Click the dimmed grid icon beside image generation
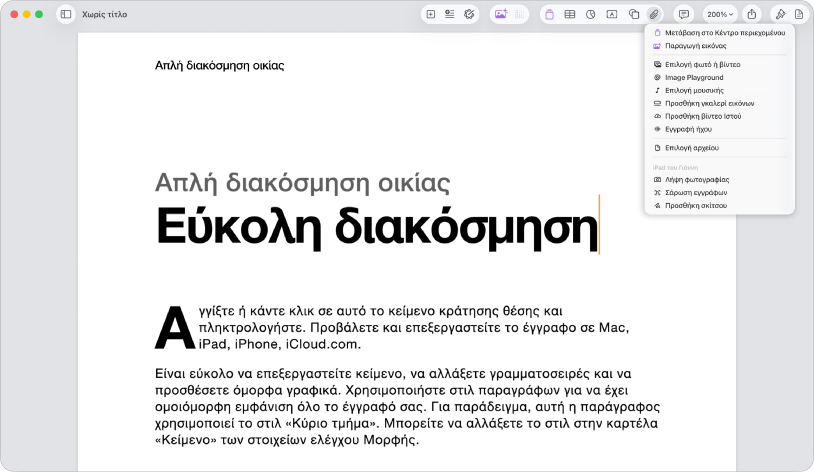814x473 pixels. point(520,15)
